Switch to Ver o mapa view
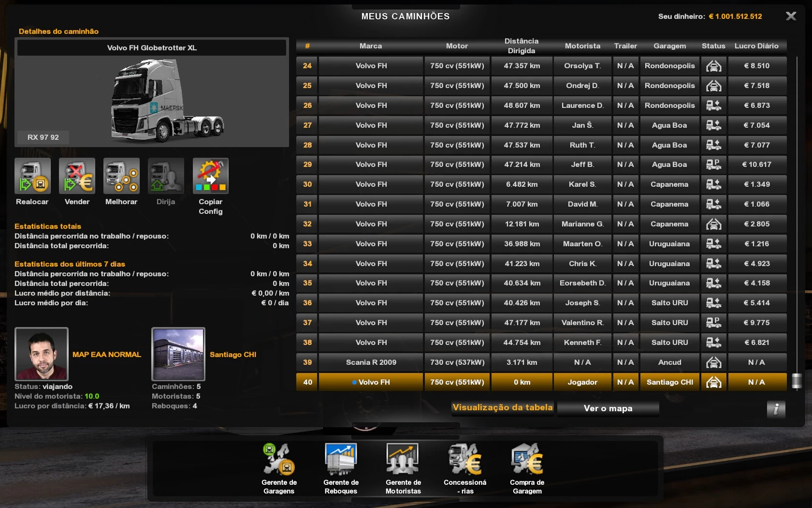The image size is (812, 508). pyautogui.click(x=608, y=408)
